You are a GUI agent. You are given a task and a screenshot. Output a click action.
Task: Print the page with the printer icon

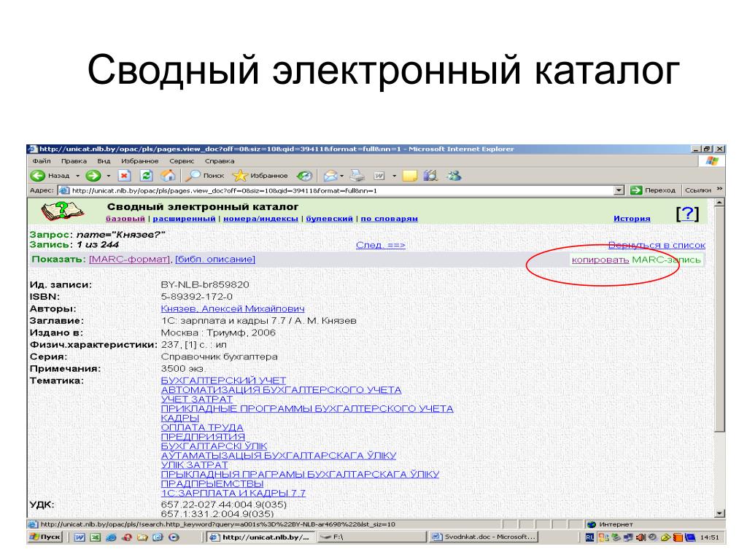tap(357, 176)
